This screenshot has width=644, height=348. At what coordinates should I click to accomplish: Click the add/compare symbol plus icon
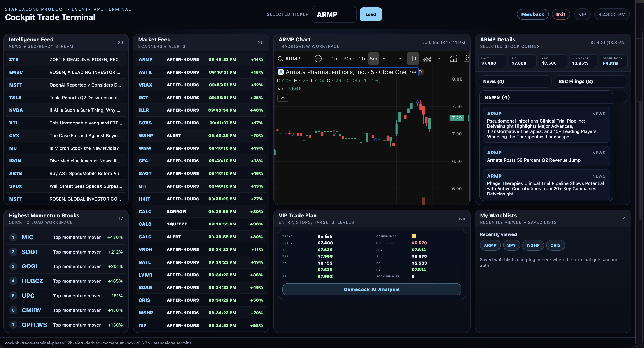tap(318, 59)
